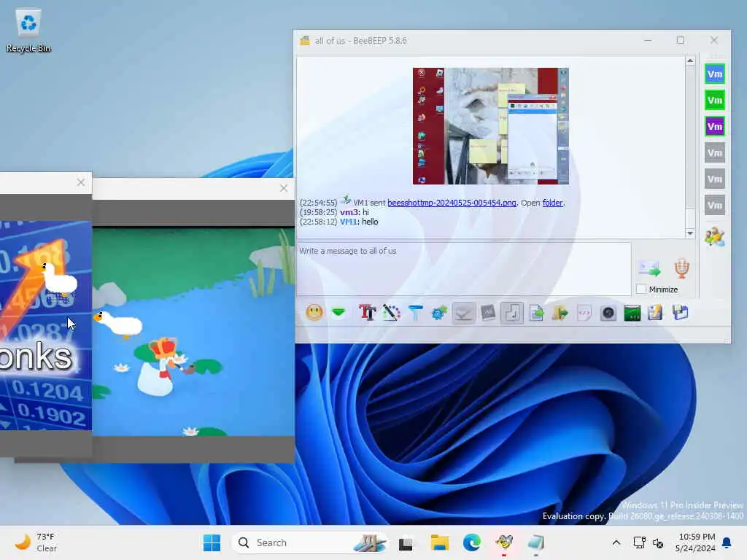The height and width of the screenshot is (560, 747).
Task: Click the code snippet page icon
Action: [584, 313]
